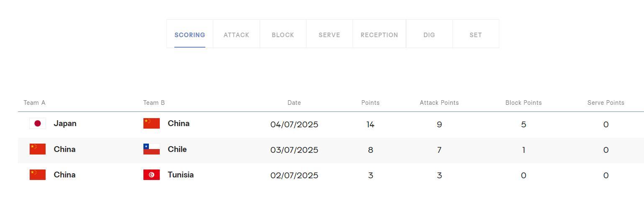
Task: Open the Block statistics tab
Action: tap(283, 35)
